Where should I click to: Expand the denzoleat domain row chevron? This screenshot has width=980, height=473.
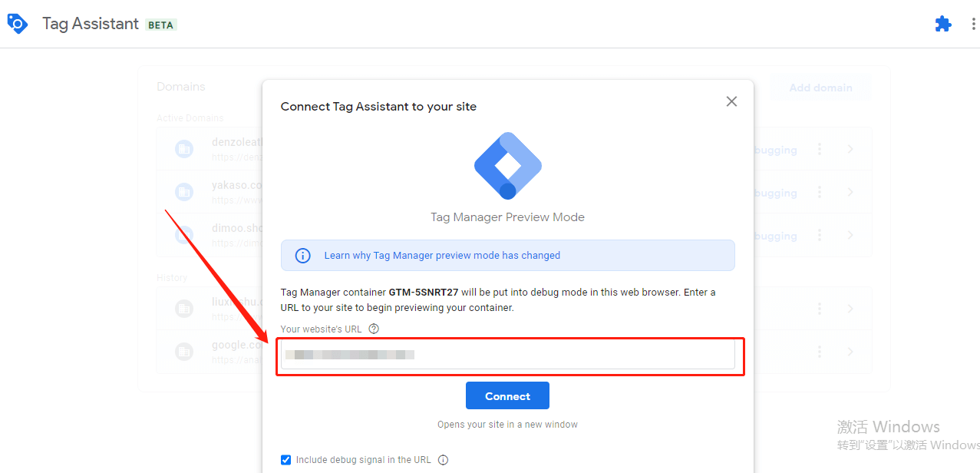(x=850, y=149)
